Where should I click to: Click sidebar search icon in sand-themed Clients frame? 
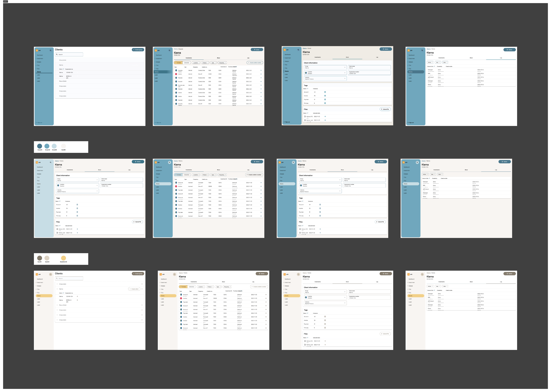tap(50, 275)
